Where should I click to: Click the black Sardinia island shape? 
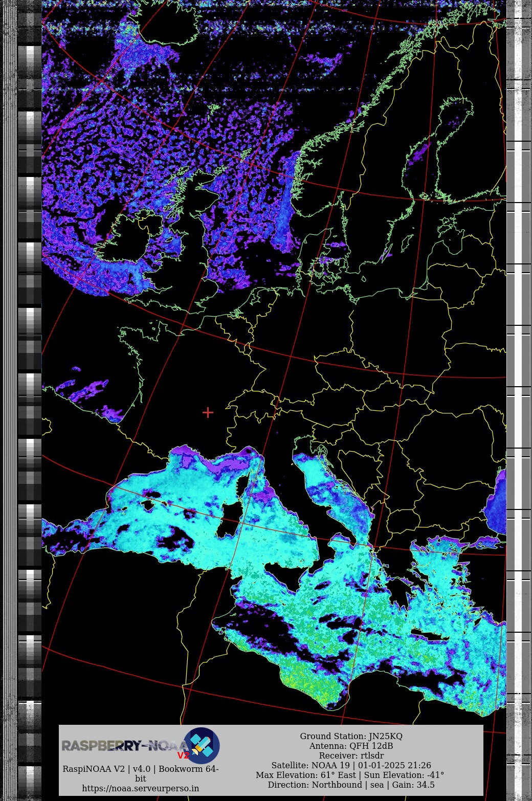coord(227,523)
